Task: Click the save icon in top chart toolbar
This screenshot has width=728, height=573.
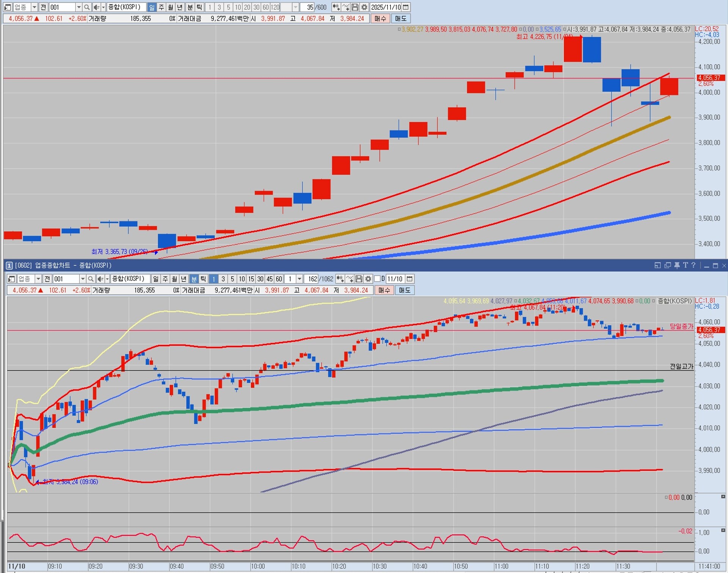Action: coord(355,7)
